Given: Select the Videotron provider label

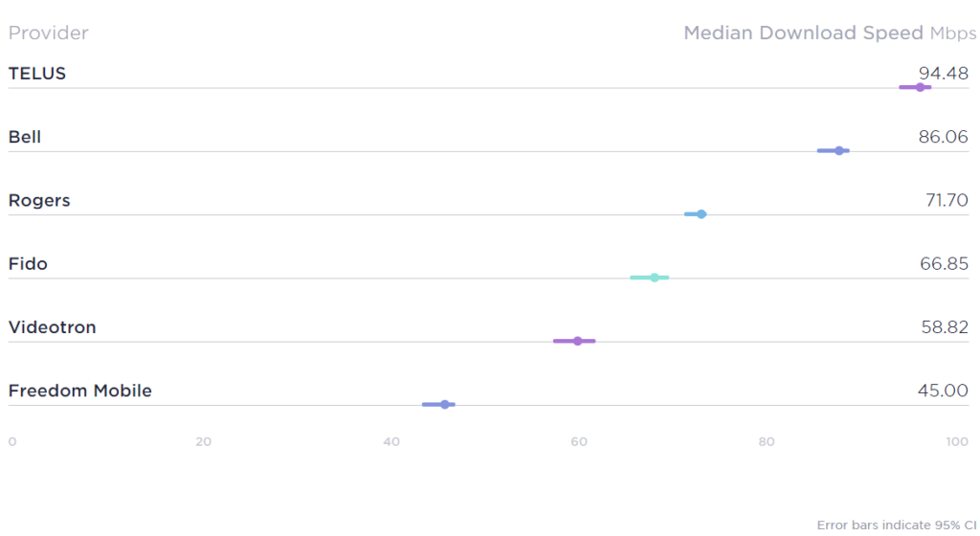Looking at the screenshot, I should tap(52, 327).
